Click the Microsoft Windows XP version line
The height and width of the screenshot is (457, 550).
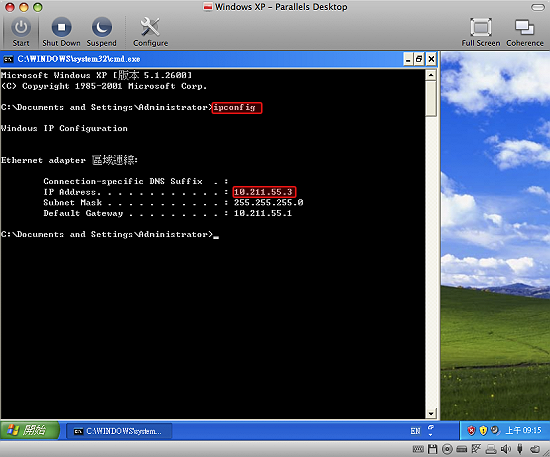(x=96, y=75)
